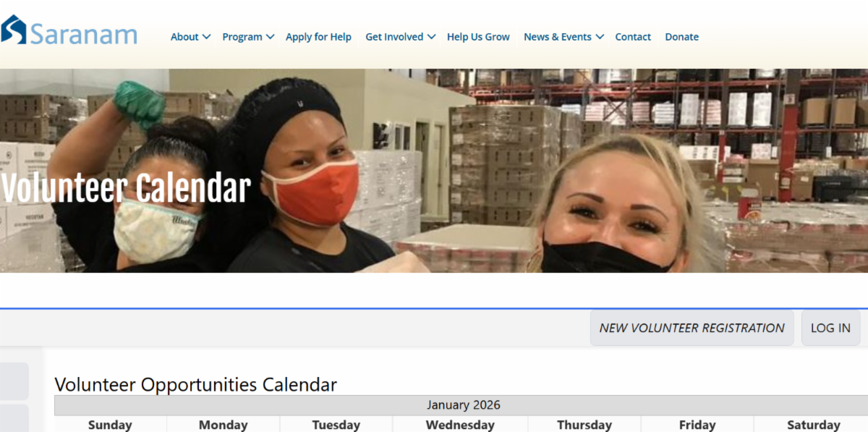
Task: Click the Log In button
Action: point(830,328)
